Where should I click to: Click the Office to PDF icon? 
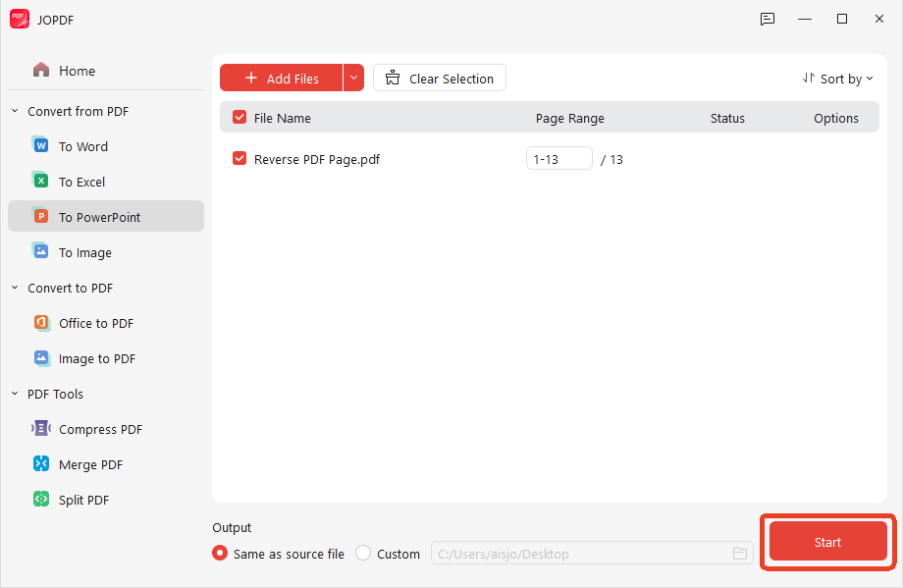tap(40, 323)
